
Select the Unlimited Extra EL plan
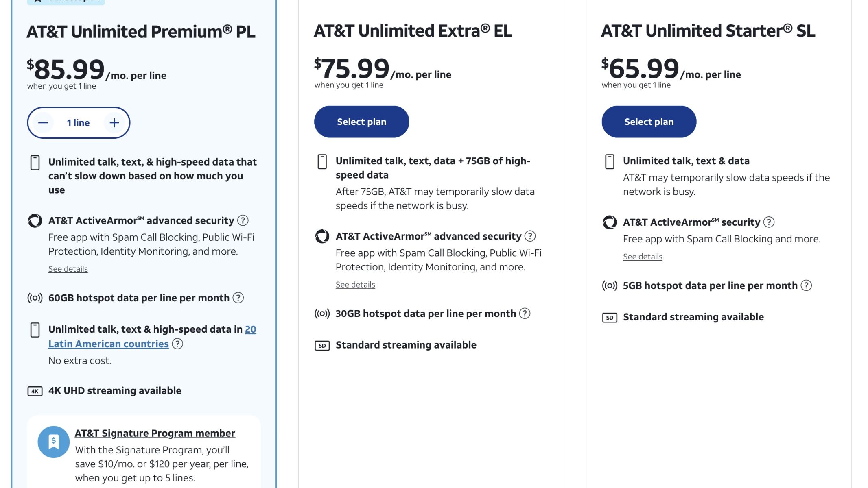pos(361,122)
